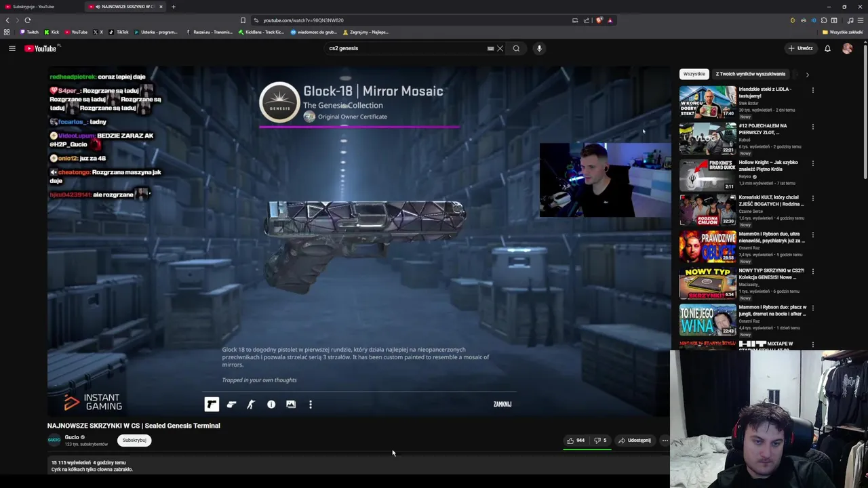Click the Gucio channel avatar
Viewport: 868px width, 488px height.
point(54,440)
